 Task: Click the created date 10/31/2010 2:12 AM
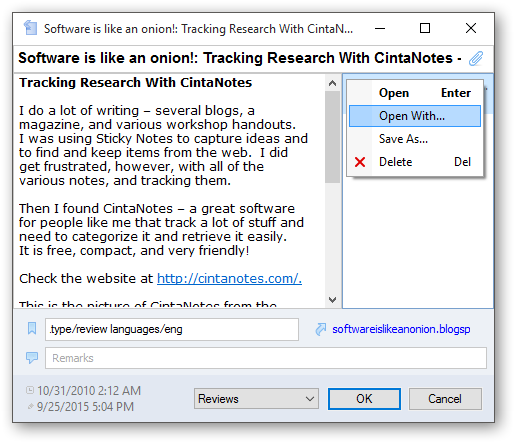click(89, 390)
